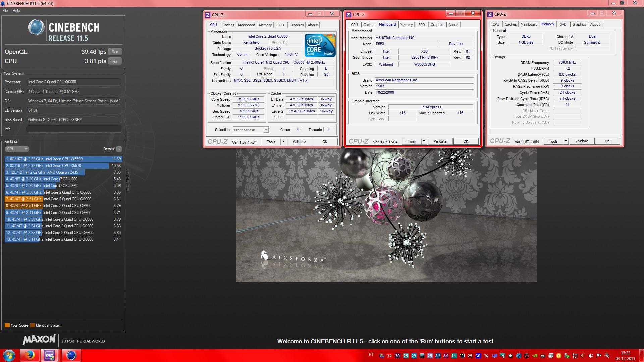Screen dimensions: 644x362
Task: Click the network connection tray icon
Action: 575,356
